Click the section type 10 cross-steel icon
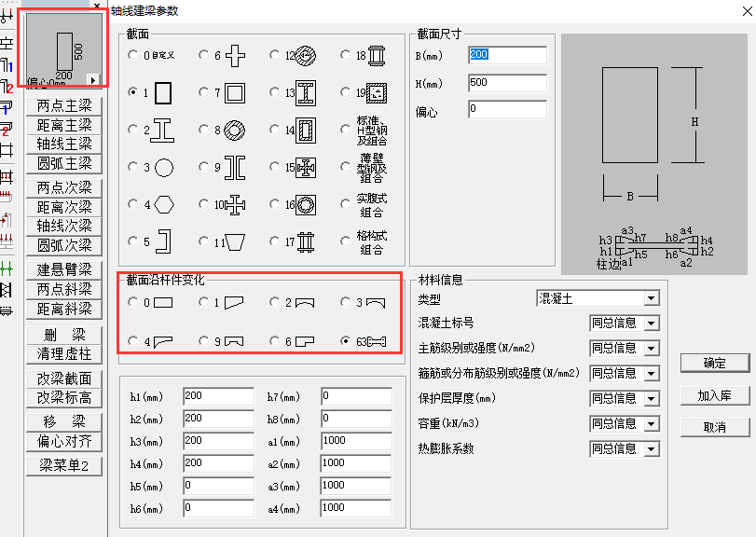The height and width of the screenshot is (537, 756). pos(235,204)
